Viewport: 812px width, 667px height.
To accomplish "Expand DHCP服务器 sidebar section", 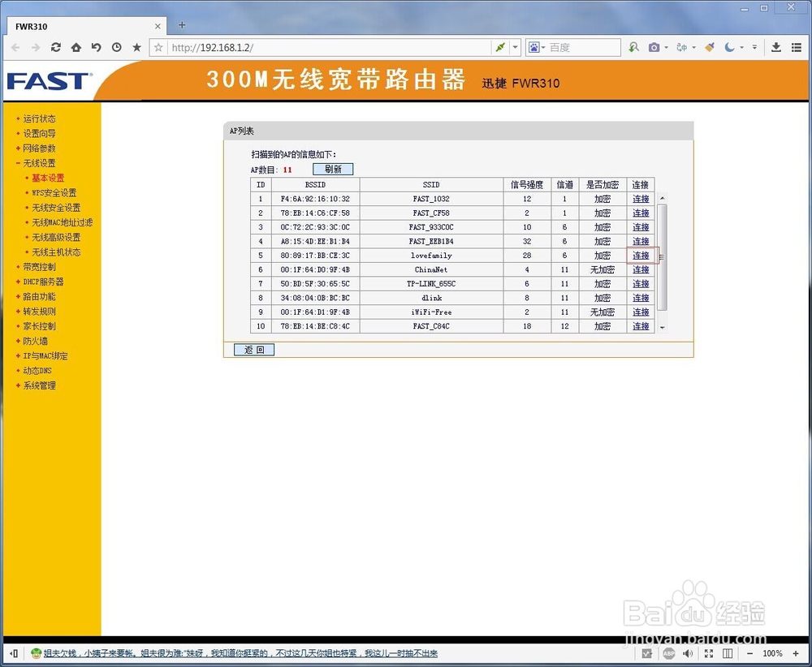I will point(44,282).
